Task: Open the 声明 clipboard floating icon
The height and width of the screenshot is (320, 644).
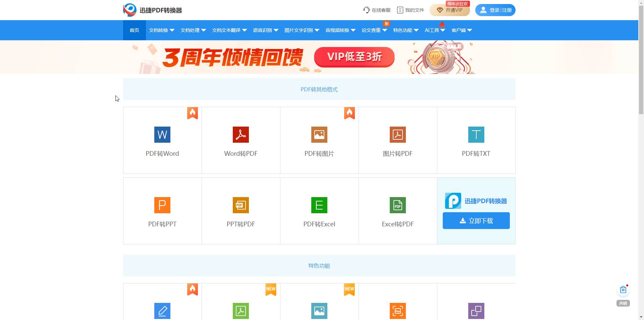Action: 623,290
